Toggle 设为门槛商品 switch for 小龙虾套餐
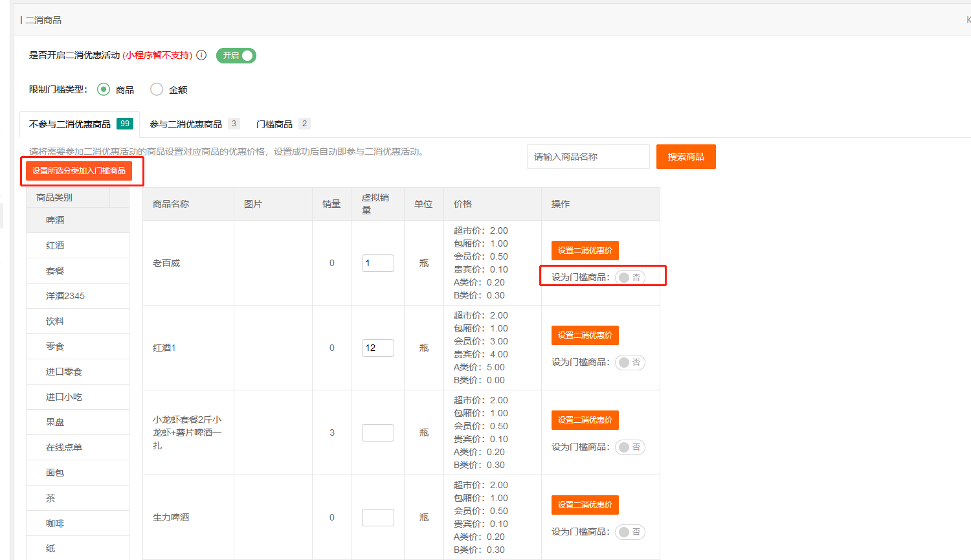The image size is (971, 560). 630,447
